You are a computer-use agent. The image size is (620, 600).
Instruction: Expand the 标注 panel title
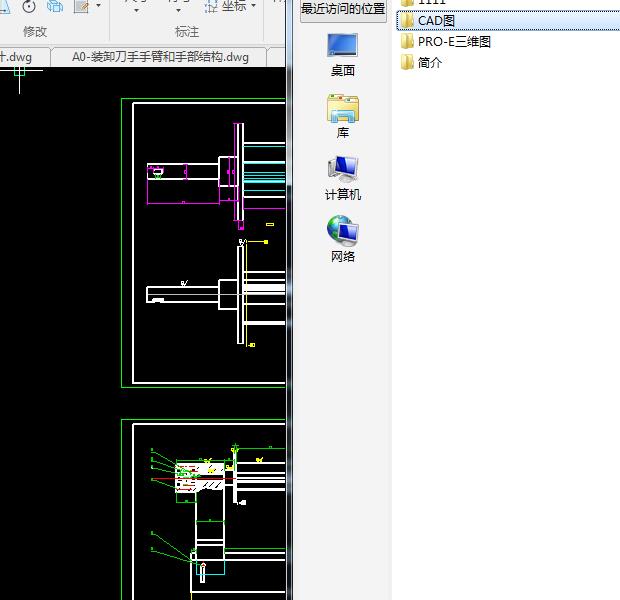187,32
